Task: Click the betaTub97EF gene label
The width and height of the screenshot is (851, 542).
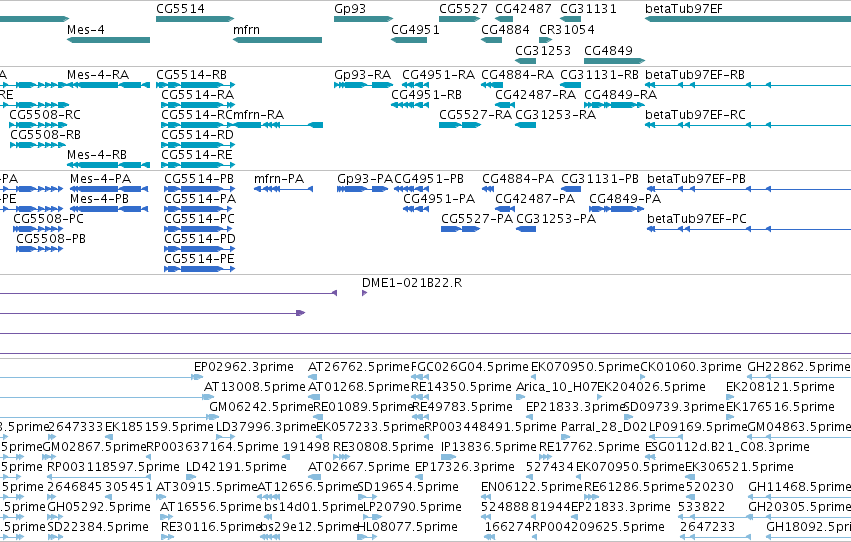Action: pyautogui.click(x=684, y=9)
